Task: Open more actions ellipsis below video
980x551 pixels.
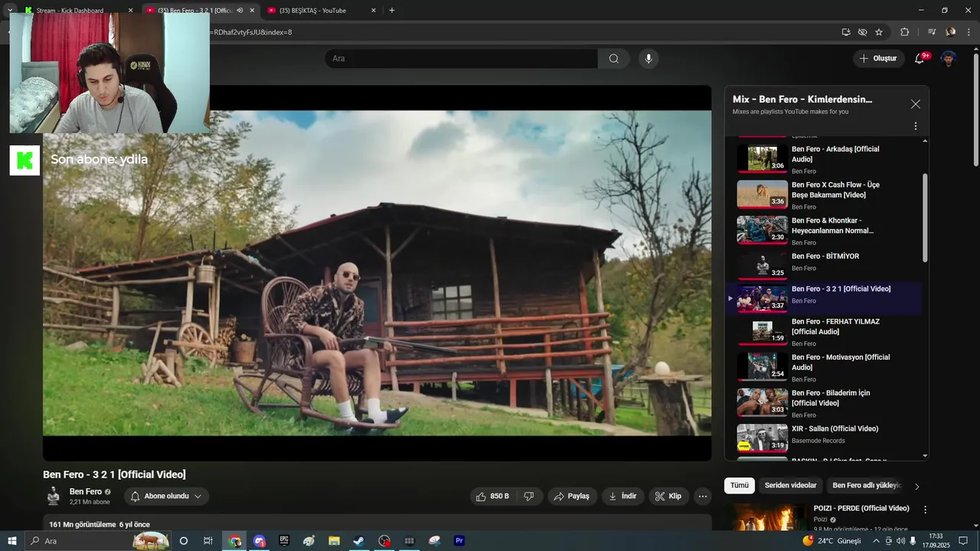Action: click(703, 497)
